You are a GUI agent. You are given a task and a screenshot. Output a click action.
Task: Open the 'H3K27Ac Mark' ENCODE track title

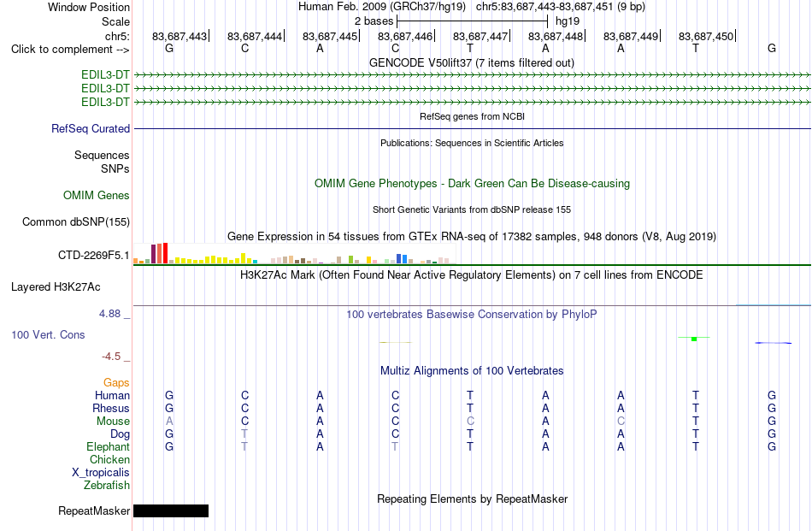coord(472,275)
